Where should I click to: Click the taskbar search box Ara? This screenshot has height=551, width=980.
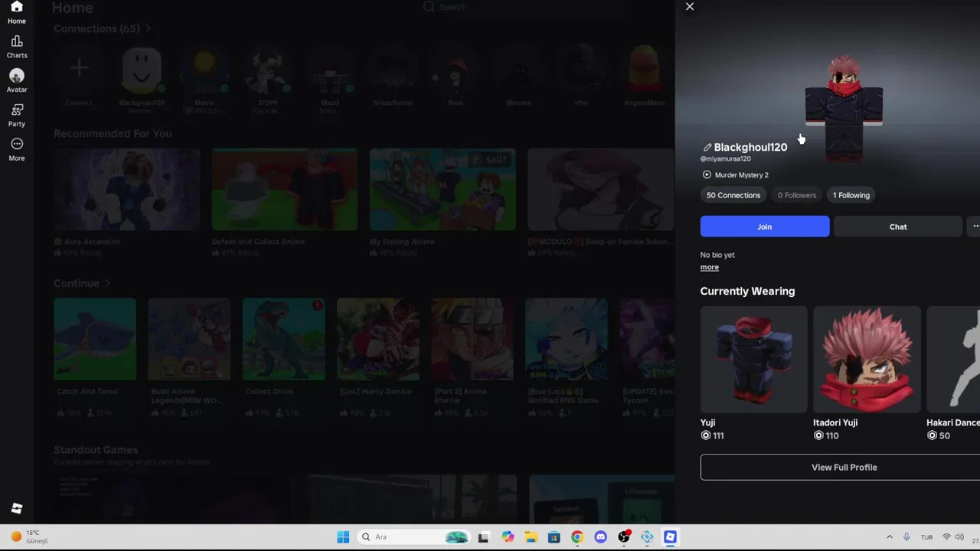(413, 537)
